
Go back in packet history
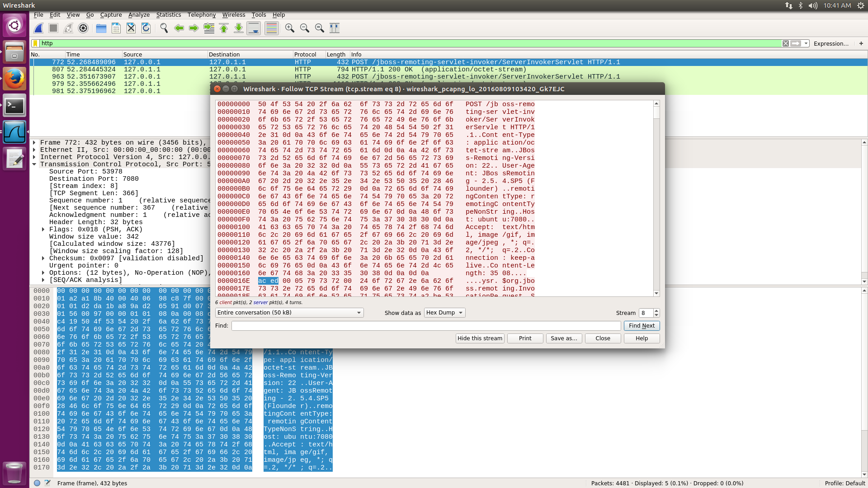179,28
